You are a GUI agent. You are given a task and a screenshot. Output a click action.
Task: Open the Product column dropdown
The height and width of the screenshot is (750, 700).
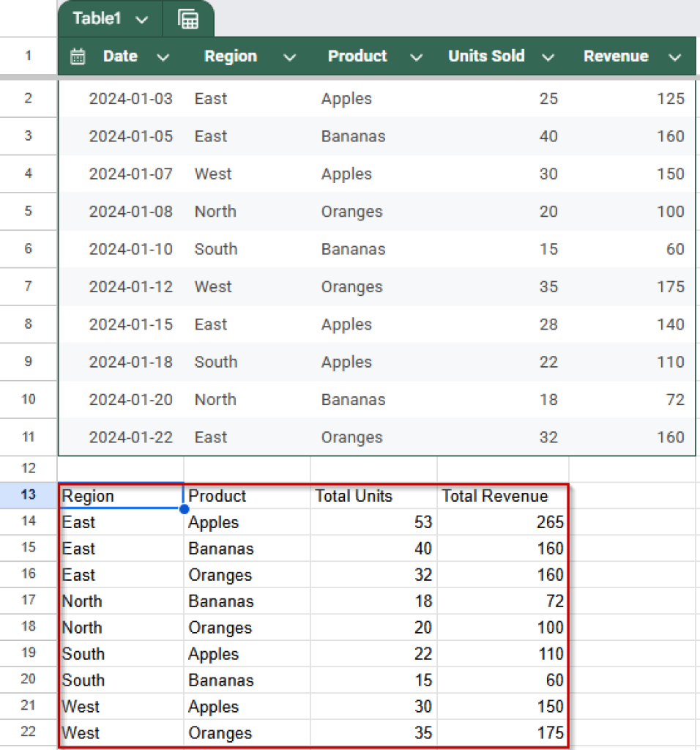click(416, 56)
